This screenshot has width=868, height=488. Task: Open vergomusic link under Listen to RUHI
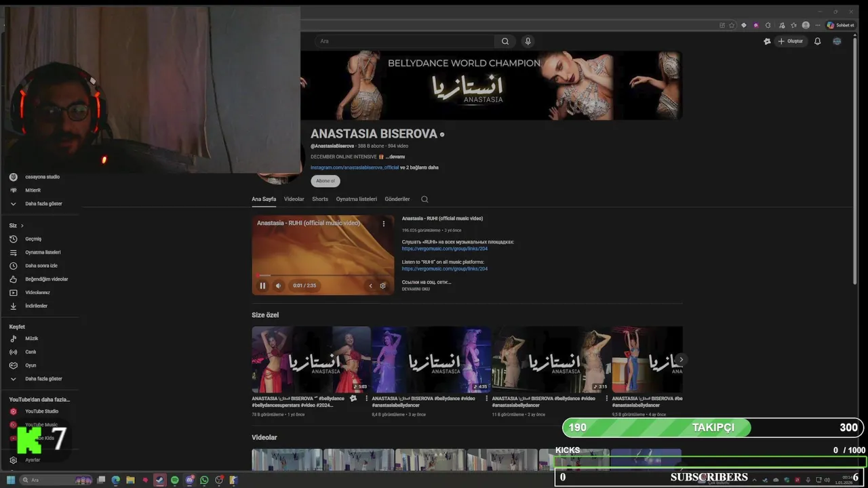[444, 268]
